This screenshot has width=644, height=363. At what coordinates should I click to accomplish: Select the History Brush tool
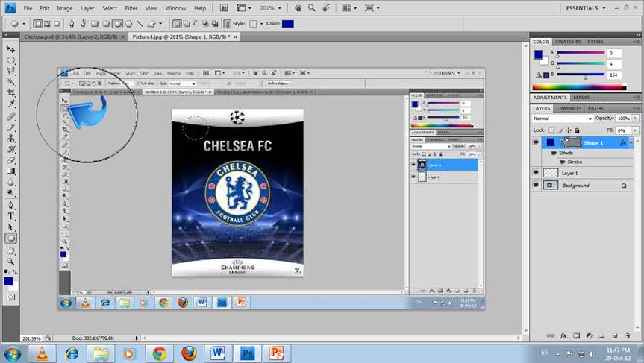click(x=10, y=149)
